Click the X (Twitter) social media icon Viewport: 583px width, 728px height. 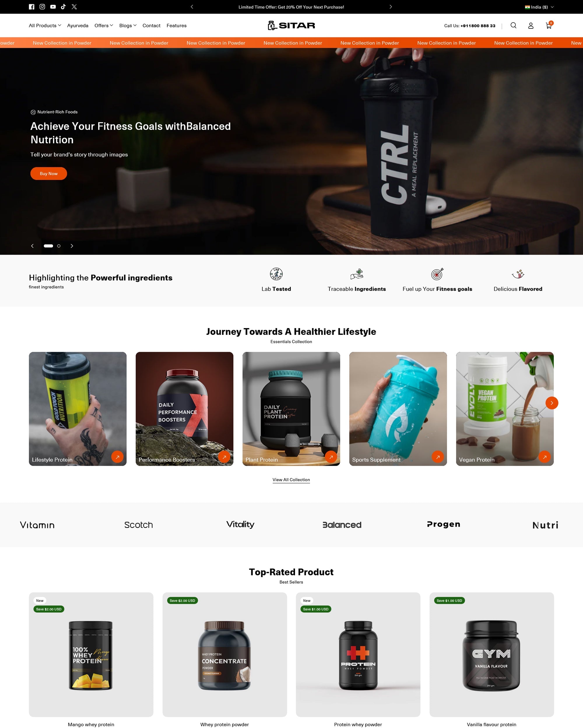(74, 6)
